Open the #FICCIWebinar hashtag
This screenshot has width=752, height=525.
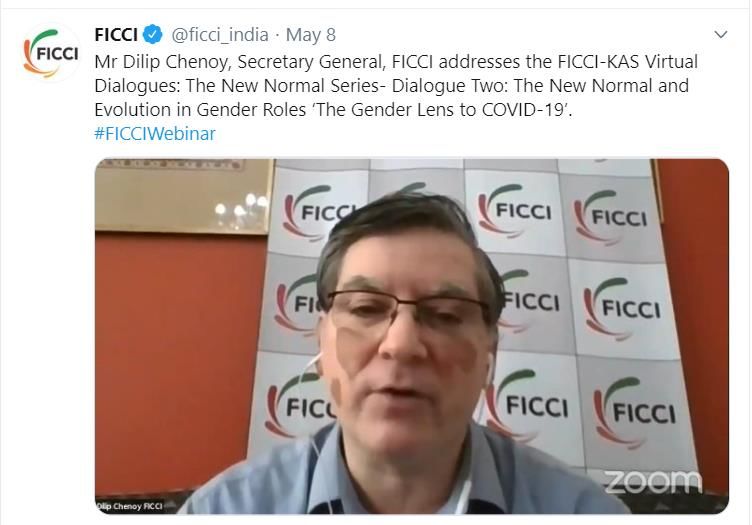[x=155, y=133]
